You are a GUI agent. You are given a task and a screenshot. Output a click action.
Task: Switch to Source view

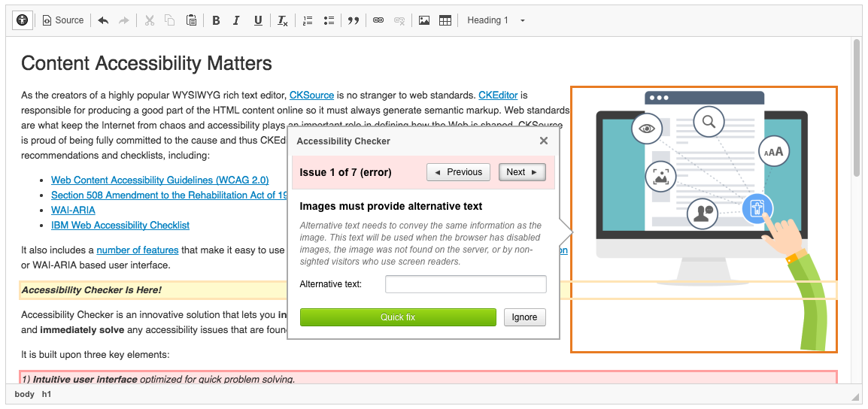tap(63, 20)
